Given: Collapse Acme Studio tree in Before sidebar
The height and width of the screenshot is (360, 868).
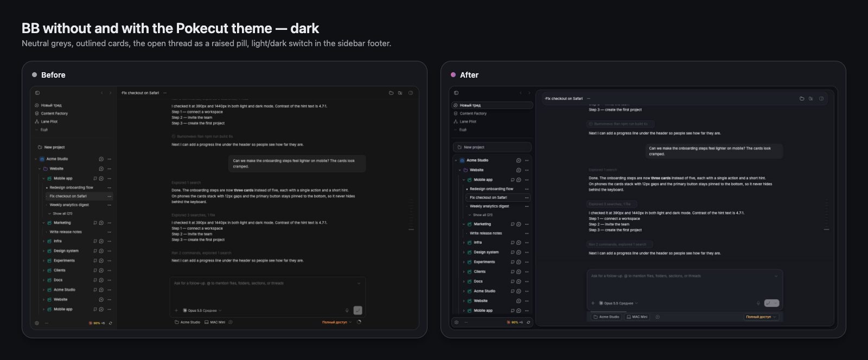Looking at the screenshot, I should (36, 159).
